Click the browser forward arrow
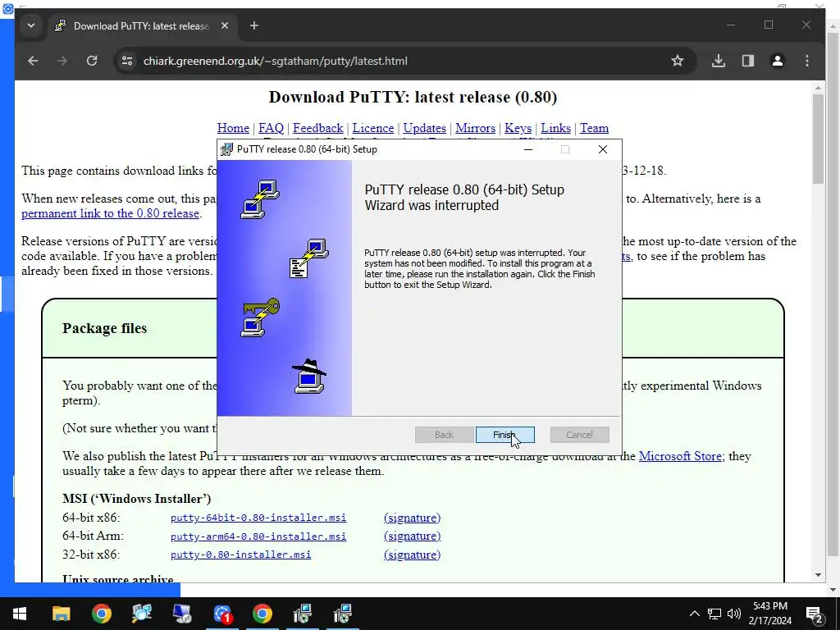Viewport: 840px width, 630px height. tap(62, 61)
